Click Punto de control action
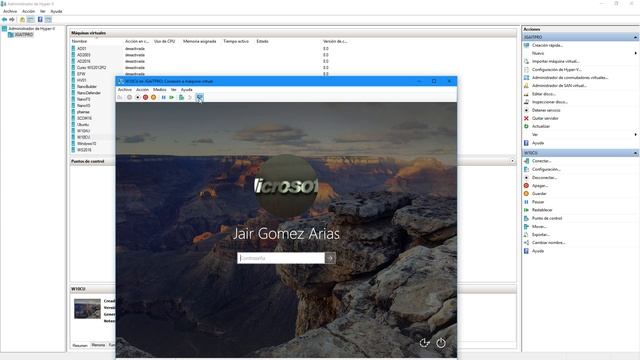The height and width of the screenshot is (360, 640). 547,218
